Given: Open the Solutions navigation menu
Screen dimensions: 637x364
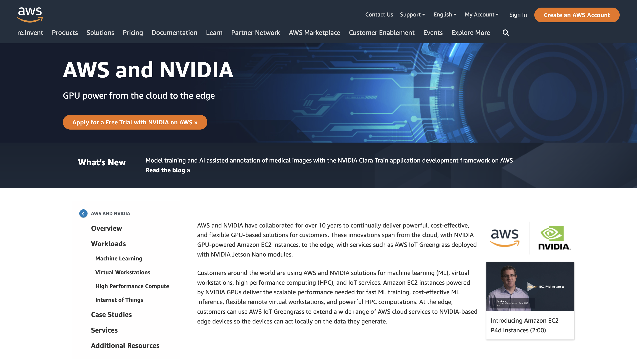Looking at the screenshot, I should [100, 32].
